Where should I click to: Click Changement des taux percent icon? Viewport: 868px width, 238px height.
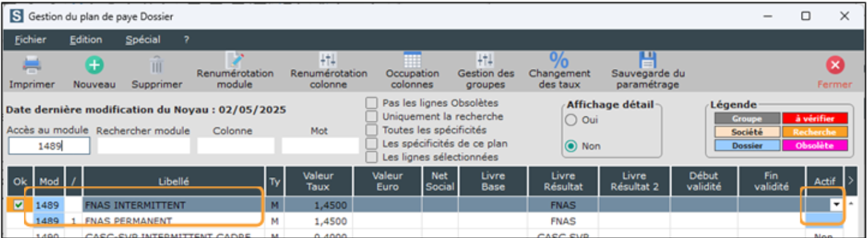click(x=559, y=61)
